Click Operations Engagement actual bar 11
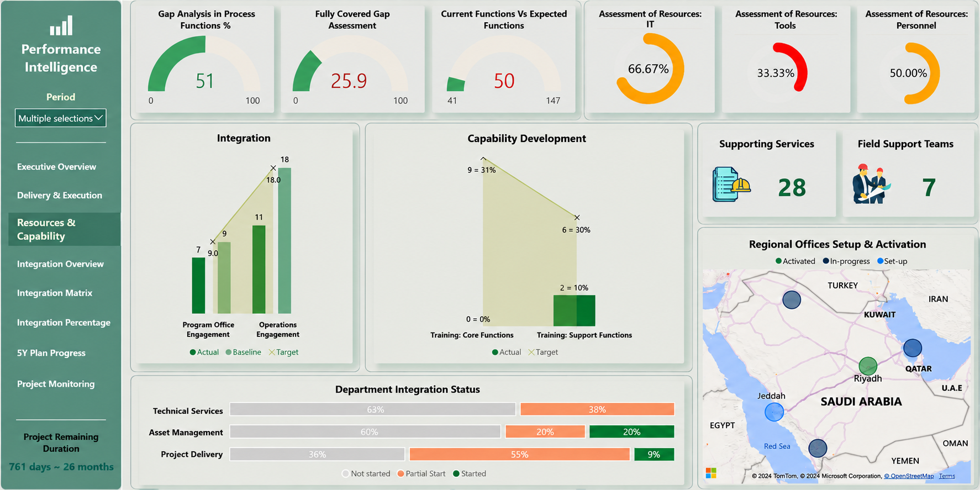This screenshot has width=980, height=490. point(259,270)
